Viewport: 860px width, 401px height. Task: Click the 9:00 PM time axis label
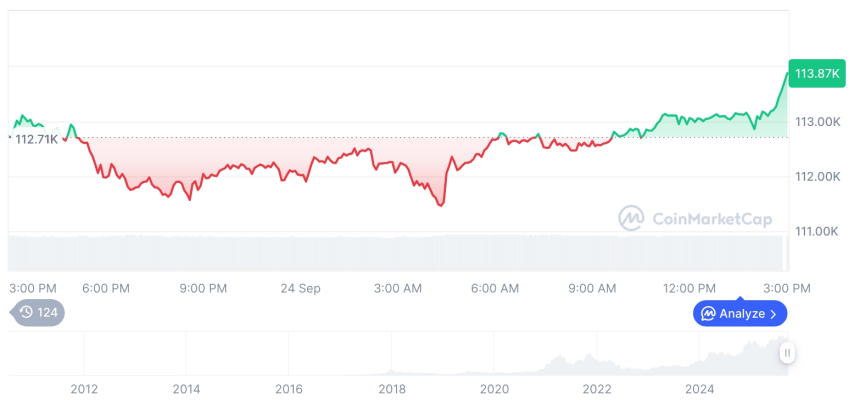point(203,288)
